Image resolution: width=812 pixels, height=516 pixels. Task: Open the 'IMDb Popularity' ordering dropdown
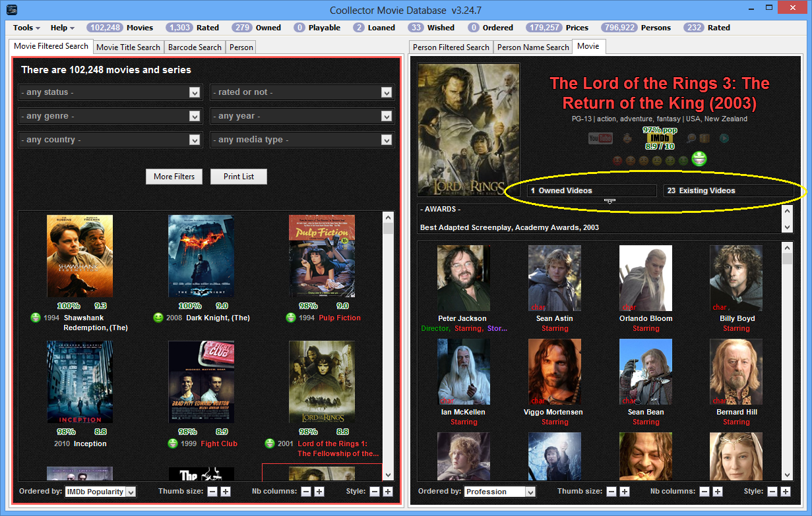(x=100, y=492)
